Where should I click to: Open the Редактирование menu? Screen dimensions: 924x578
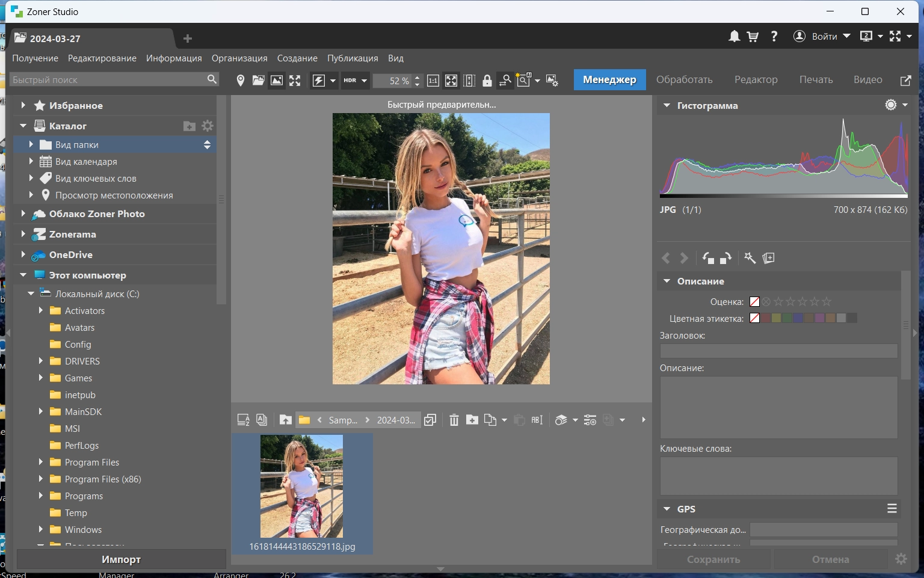[x=102, y=58]
